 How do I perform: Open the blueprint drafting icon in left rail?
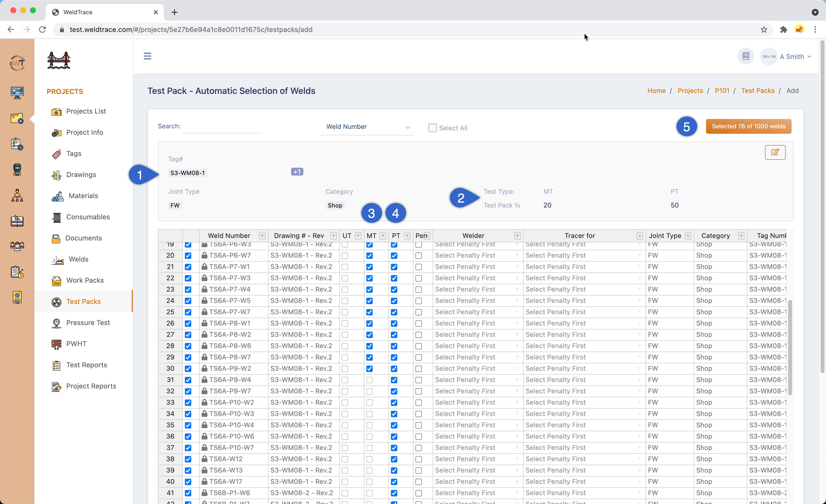[x=17, y=221]
